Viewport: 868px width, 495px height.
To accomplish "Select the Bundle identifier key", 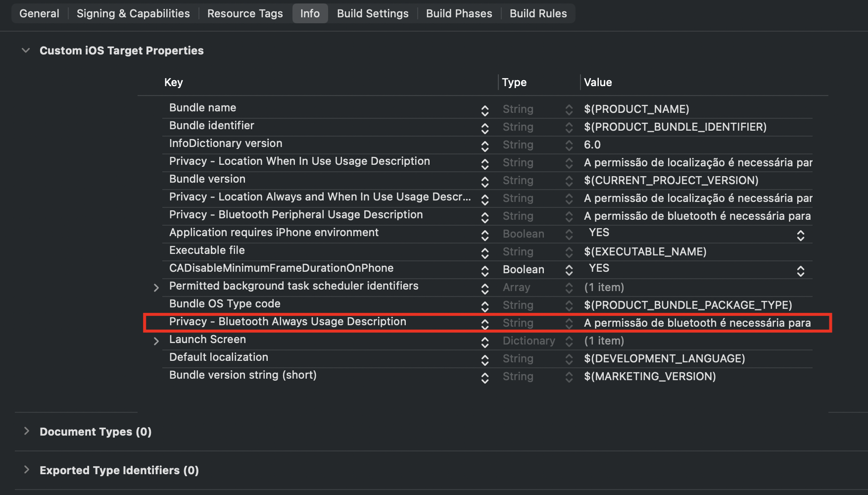I will pyautogui.click(x=211, y=125).
